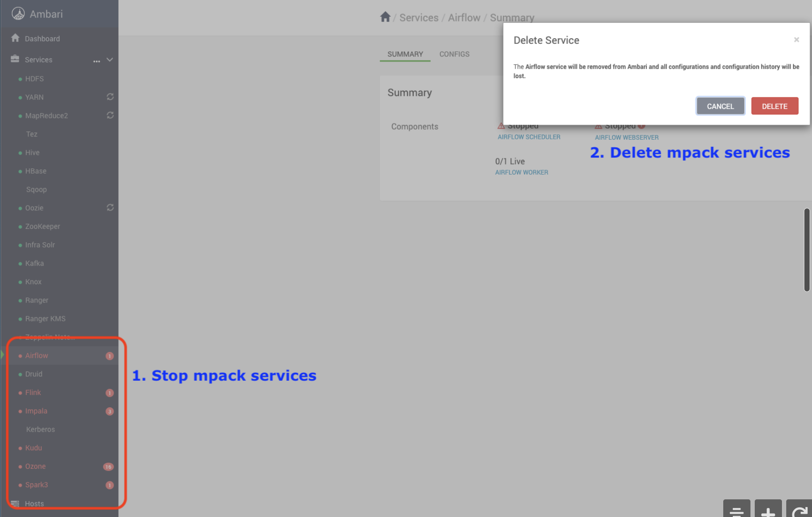This screenshot has width=812, height=517.
Task: Open the AIRFLOW WEBSERVER component link
Action: click(x=626, y=137)
